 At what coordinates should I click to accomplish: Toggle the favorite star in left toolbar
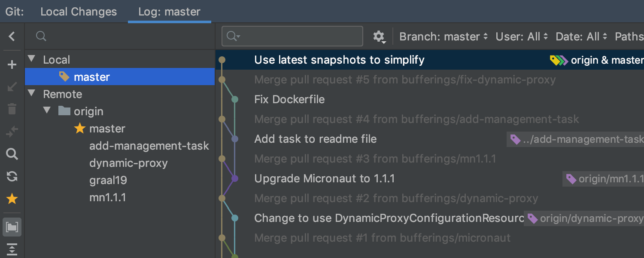click(x=12, y=199)
